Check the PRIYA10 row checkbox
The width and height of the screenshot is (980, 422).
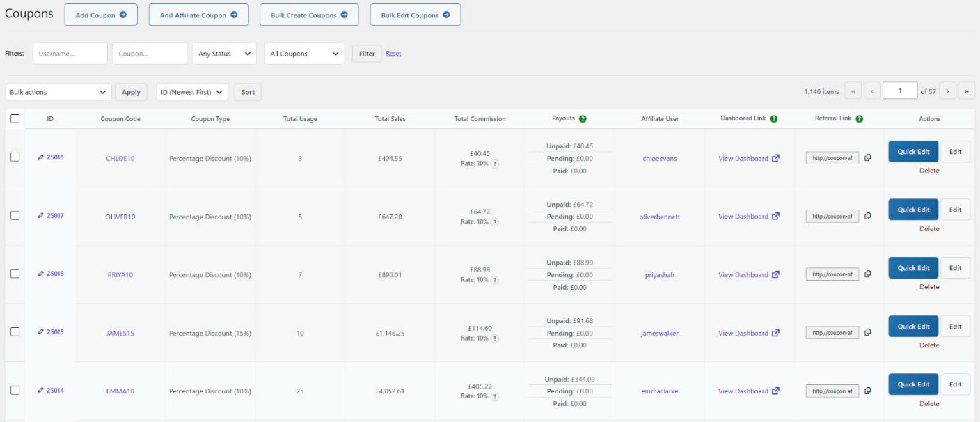[15, 274]
